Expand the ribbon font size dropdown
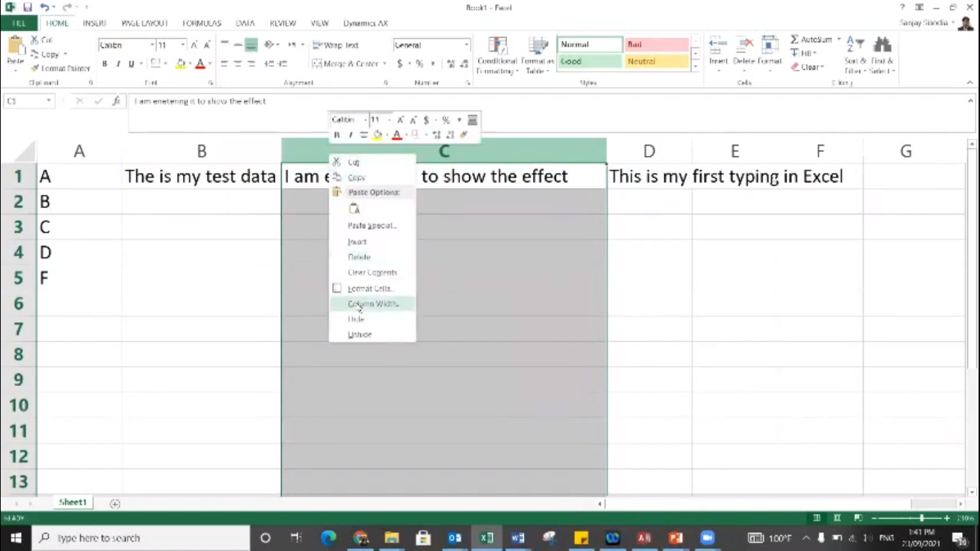 point(182,45)
